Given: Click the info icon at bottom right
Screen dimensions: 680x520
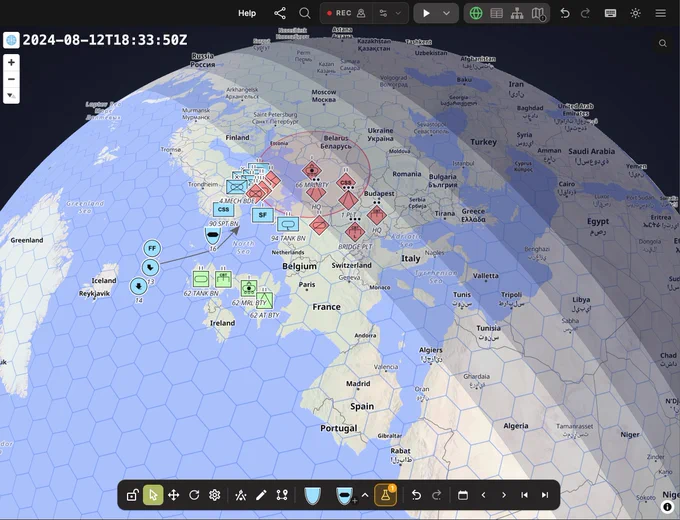Looking at the screenshot, I should [667, 507].
